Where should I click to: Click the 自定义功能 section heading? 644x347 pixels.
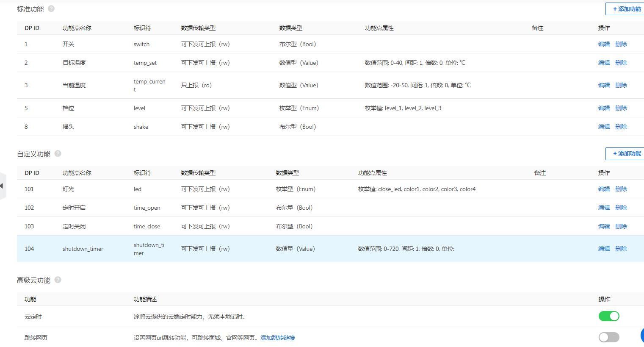coord(33,154)
